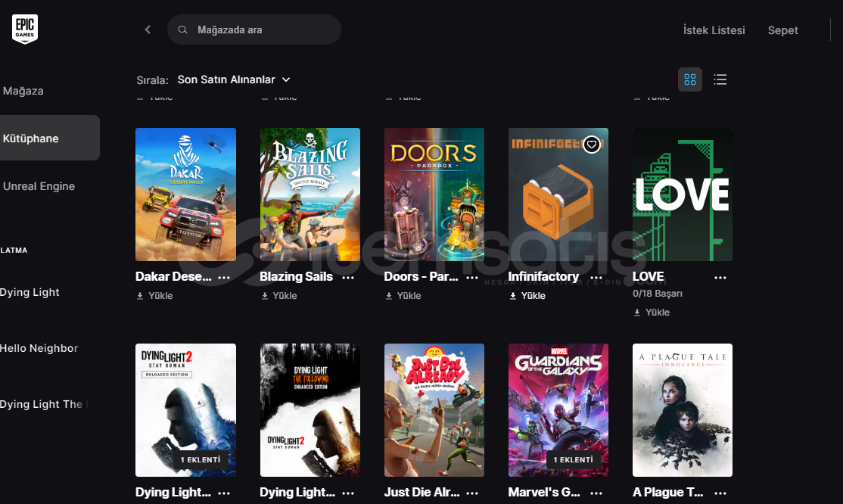Open İstek Listesi wishlist
This screenshot has width=843, height=504.
coord(714,30)
